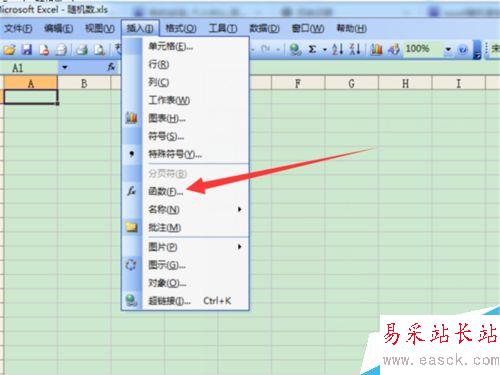
Task: Select 对象(O)... menu entry
Action: [196, 283]
